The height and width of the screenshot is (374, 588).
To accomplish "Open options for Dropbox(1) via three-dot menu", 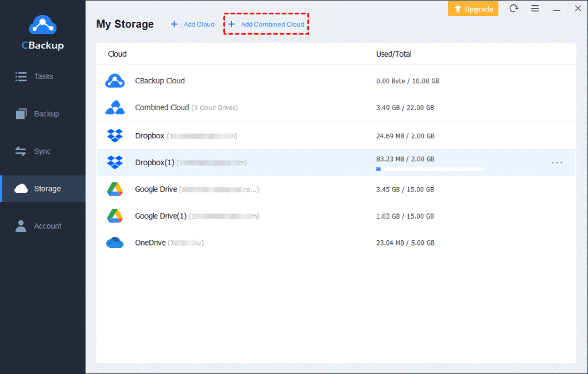I will 556,162.
